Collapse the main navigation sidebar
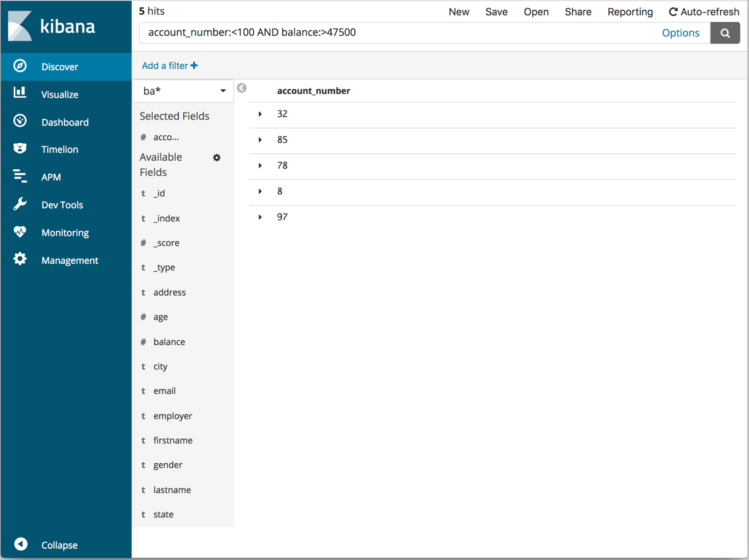Image resolution: width=749 pixels, height=560 pixels. (x=21, y=544)
